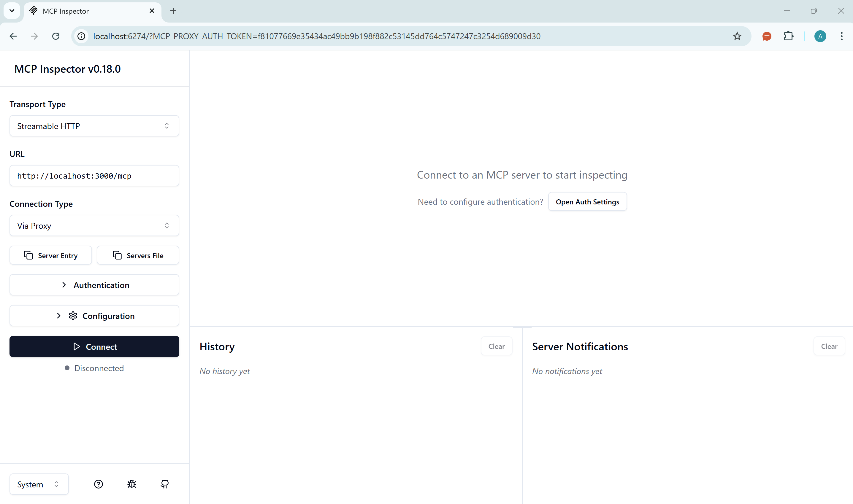Open browser extensions puzzle icon
853x504 pixels.
click(789, 36)
